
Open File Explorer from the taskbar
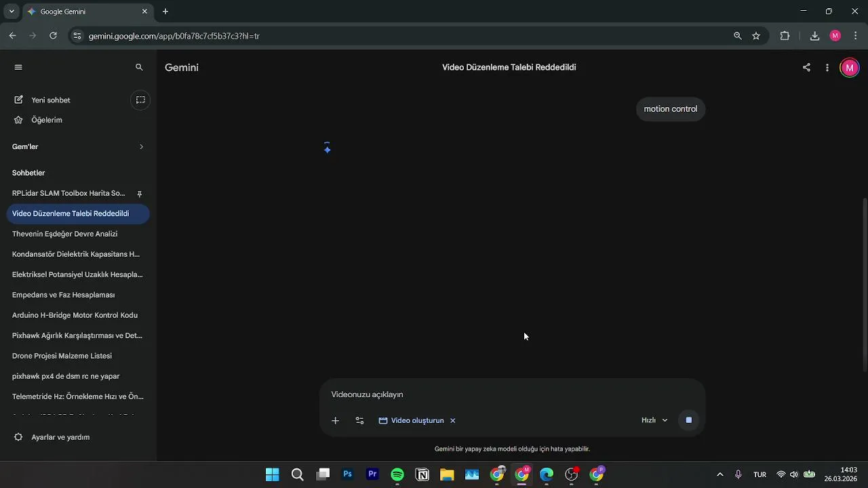(x=447, y=474)
